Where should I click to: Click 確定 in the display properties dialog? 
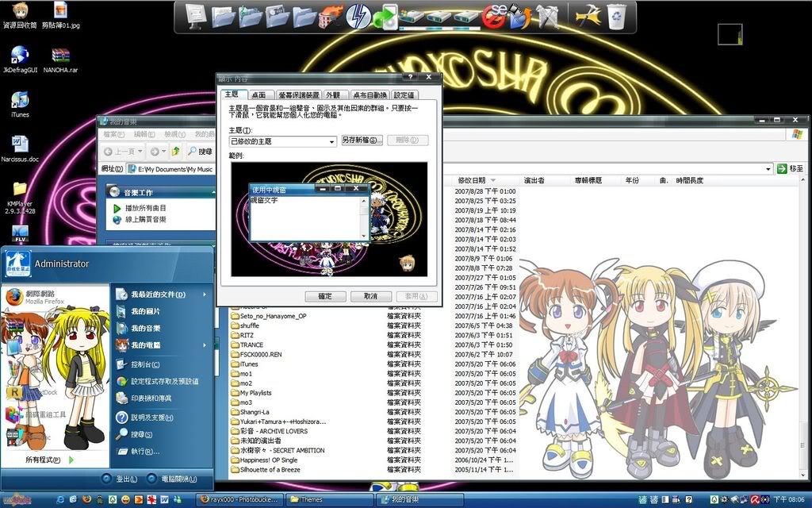pos(325,296)
